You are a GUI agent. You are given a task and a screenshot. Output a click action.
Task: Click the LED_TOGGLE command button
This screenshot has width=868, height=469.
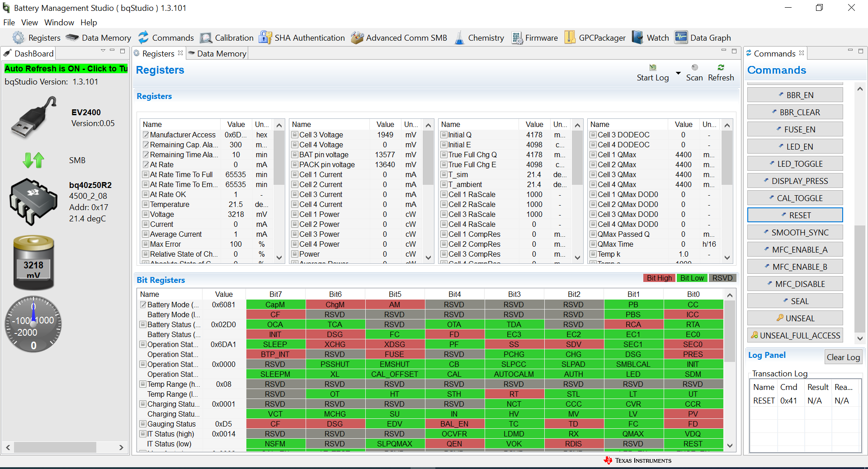795,164
